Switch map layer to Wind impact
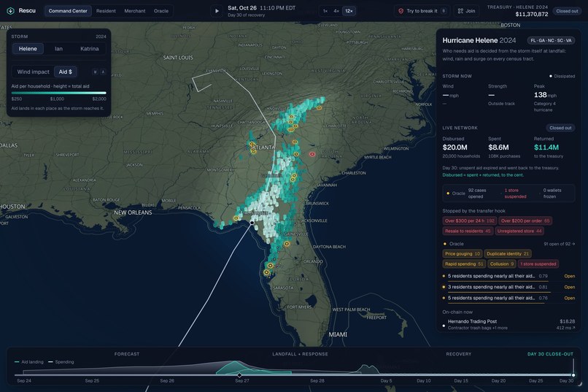 click(x=33, y=72)
